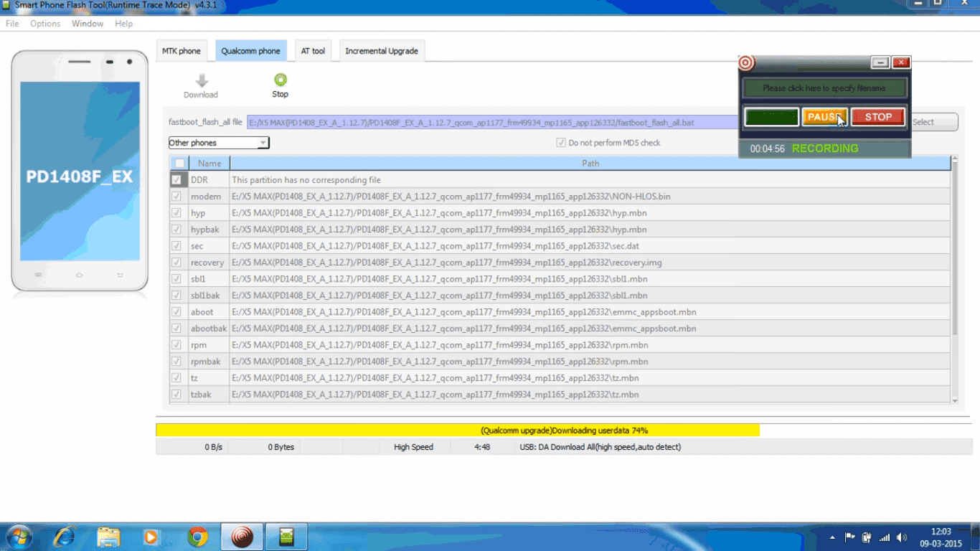Click the dark green recorder button
This screenshot has height=551, width=980.
771,117
